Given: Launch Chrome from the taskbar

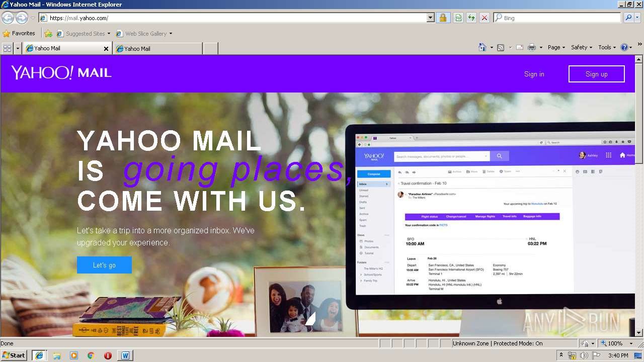Looking at the screenshot, I should [x=91, y=355].
